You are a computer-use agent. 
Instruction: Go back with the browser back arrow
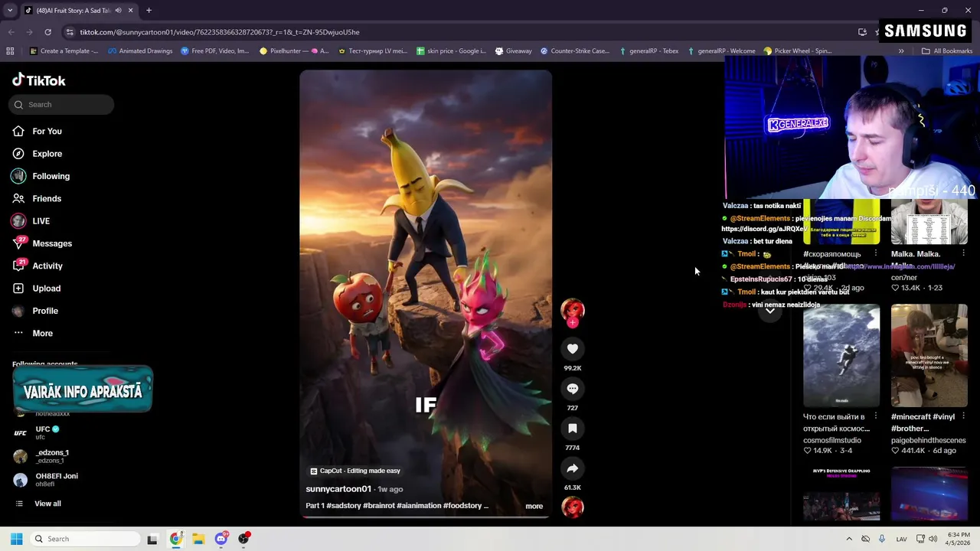click(11, 32)
